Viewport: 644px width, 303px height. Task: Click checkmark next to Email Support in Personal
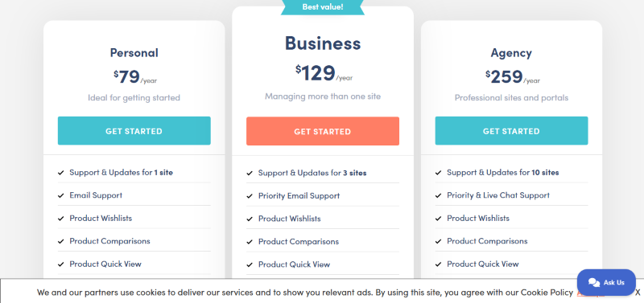pos(61,195)
